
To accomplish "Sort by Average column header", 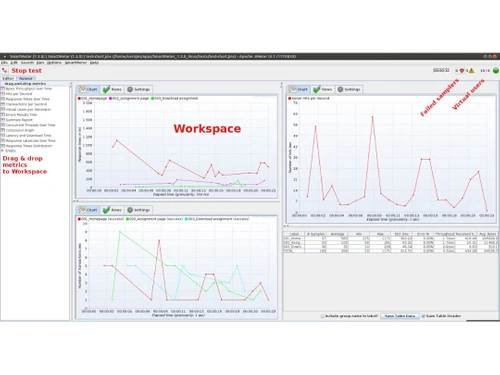I will click(x=337, y=234).
